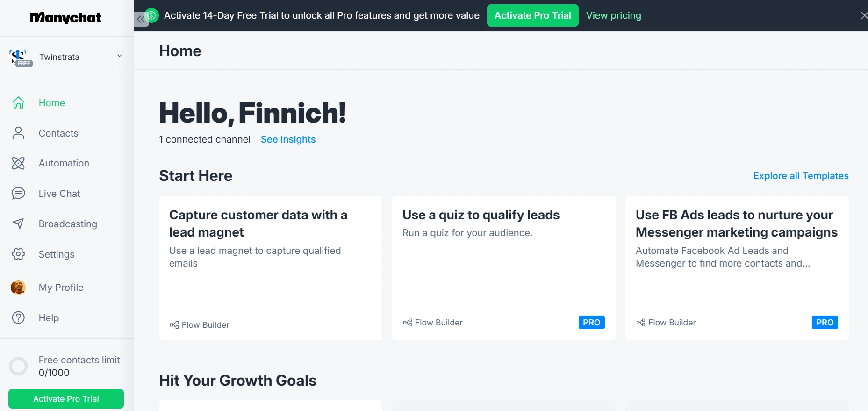This screenshot has height=411, width=868.
Task: Click the Help question mark icon
Action: [x=18, y=318]
